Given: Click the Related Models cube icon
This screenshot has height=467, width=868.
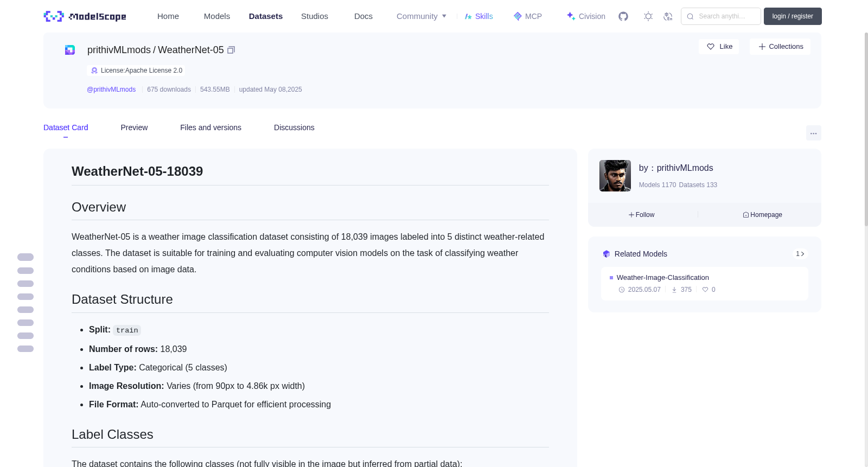Looking at the screenshot, I should click(x=607, y=254).
